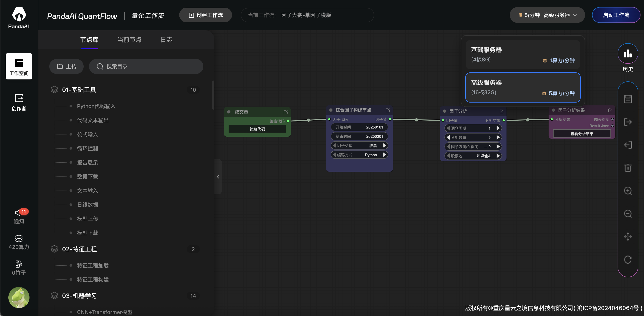Click right arrow of 因子类型 selector
This screenshot has height=316, width=644.
click(x=384, y=145)
